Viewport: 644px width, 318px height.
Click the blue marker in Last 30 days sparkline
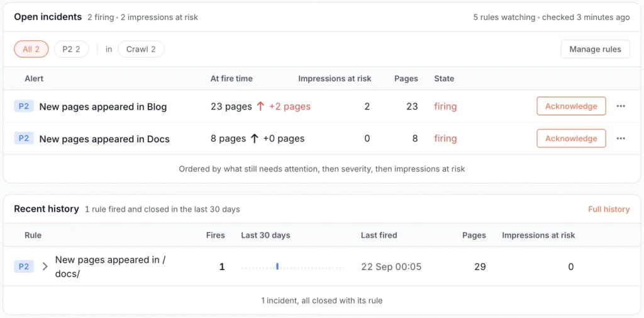click(277, 266)
